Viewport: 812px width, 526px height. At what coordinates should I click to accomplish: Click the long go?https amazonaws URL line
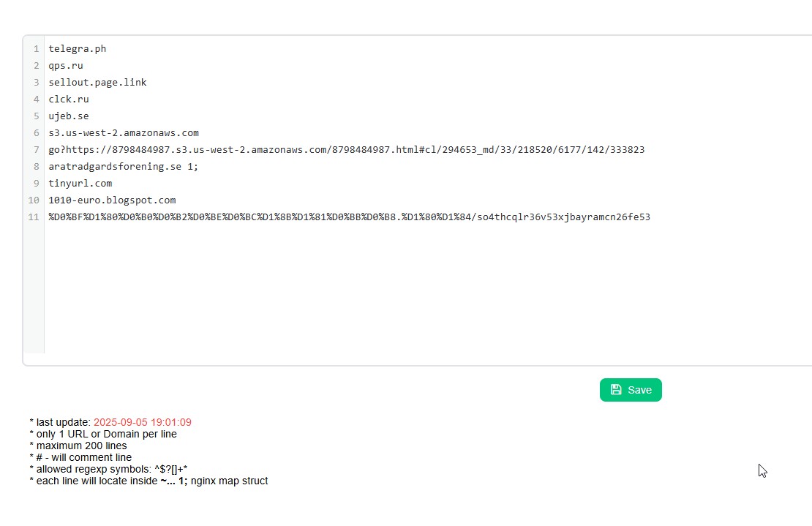347,150
